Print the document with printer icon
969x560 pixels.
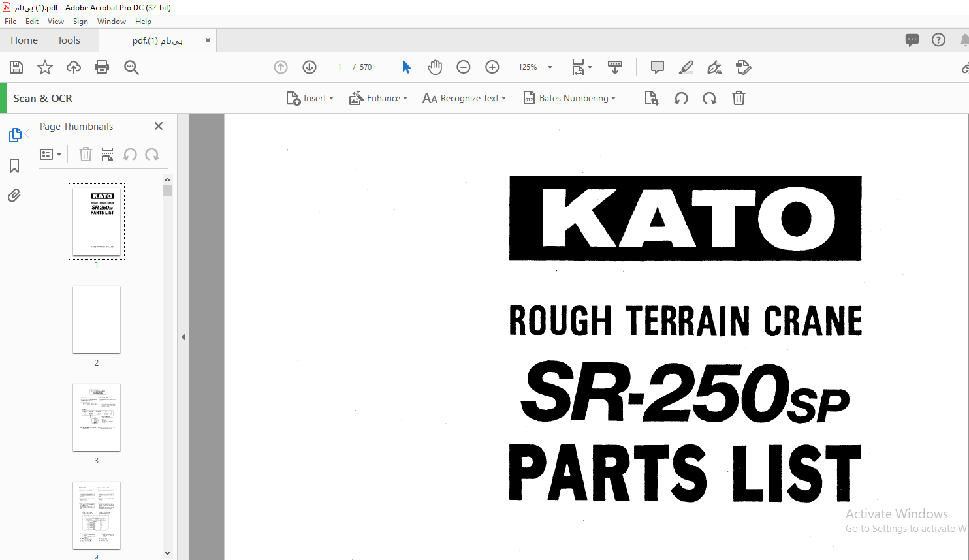point(102,67)
